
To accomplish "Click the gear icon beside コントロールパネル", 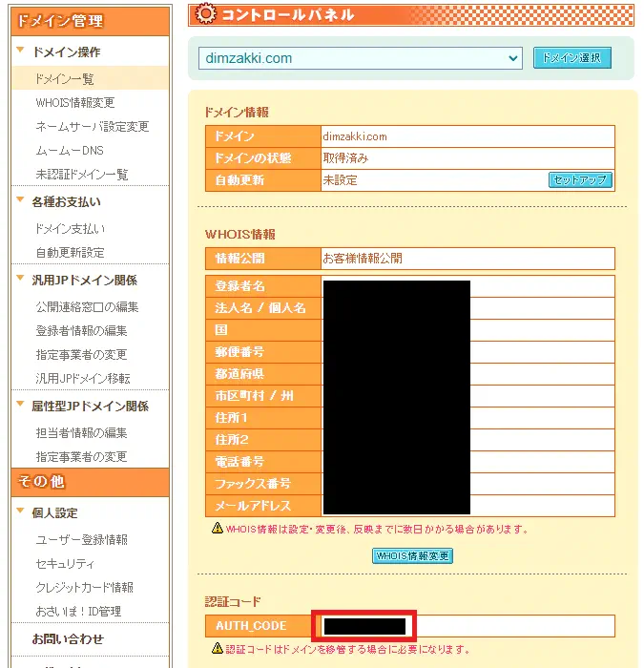I will point(204,13).
